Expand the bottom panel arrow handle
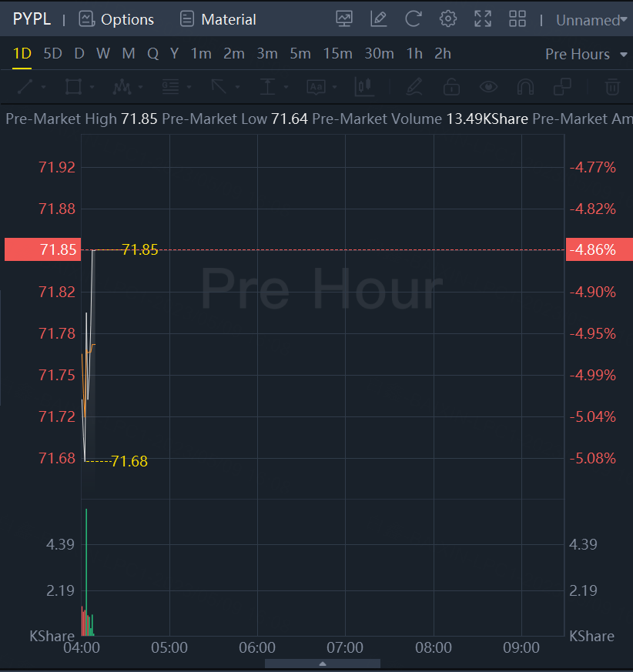The image size is (633, 672). [323, 663]
